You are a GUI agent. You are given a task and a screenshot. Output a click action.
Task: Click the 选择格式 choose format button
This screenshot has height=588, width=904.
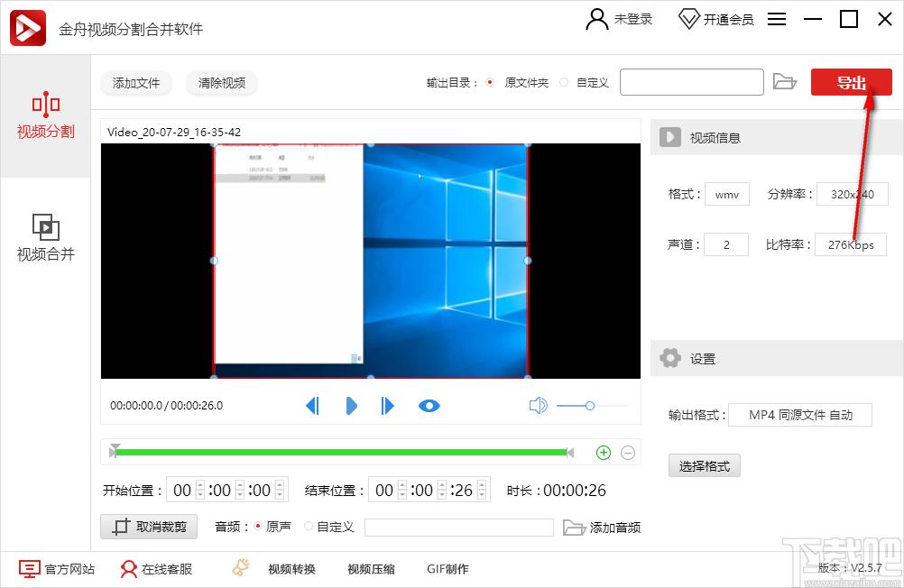tap(704, 465)
